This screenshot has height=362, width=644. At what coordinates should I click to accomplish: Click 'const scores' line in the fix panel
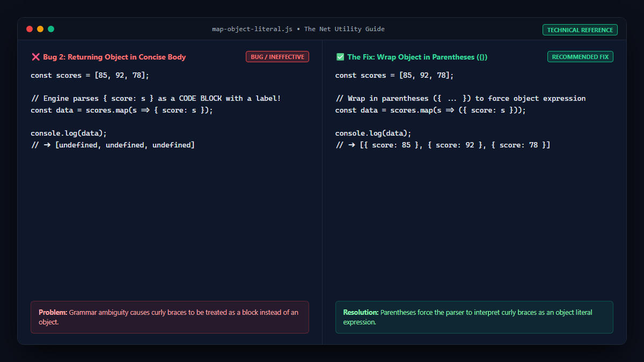(394, 76)
